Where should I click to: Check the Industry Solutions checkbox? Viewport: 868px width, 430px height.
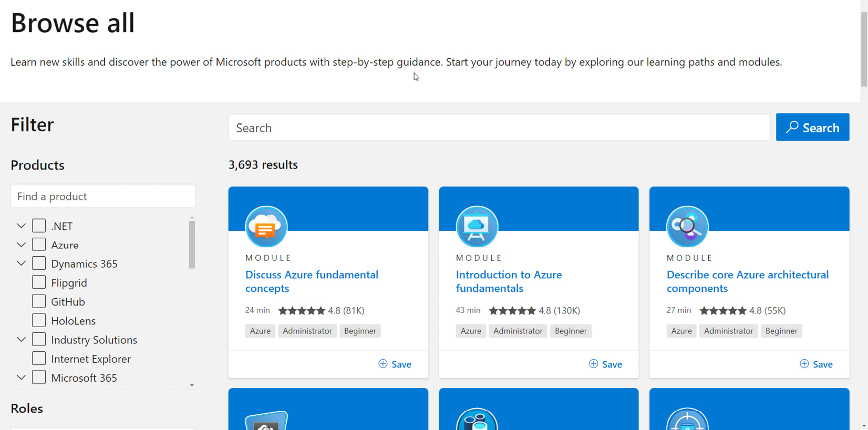coord(39,340)
